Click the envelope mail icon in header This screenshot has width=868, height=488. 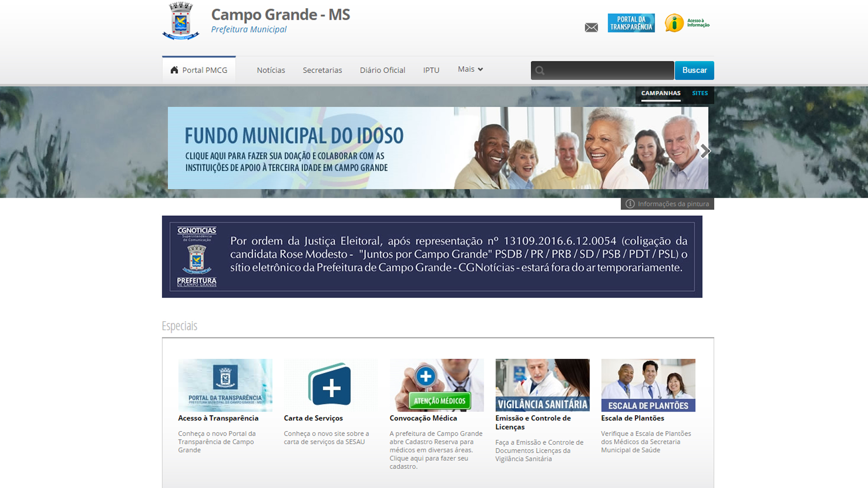pyautogui.click(x=591, y=28)
